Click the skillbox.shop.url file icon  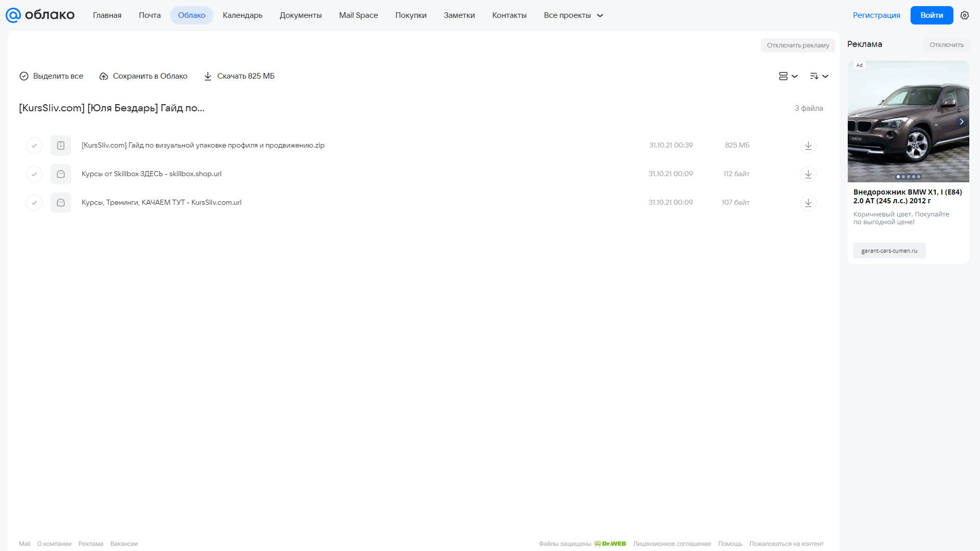pyautogui.click(x=61, y=174)
